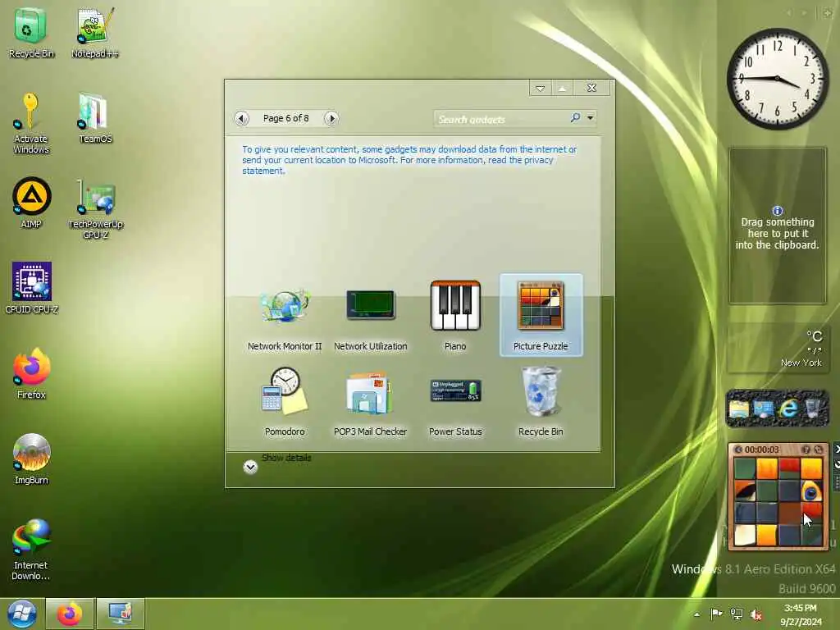Image resolution: width=840 pixels, height=630 pixels.
Task: Open Notepad++ desktop shortcut
Action: pos(95,32)
